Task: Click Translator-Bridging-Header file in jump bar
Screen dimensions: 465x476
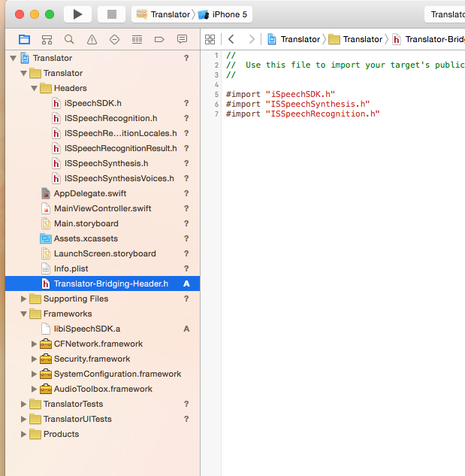Action: [428, 39]
